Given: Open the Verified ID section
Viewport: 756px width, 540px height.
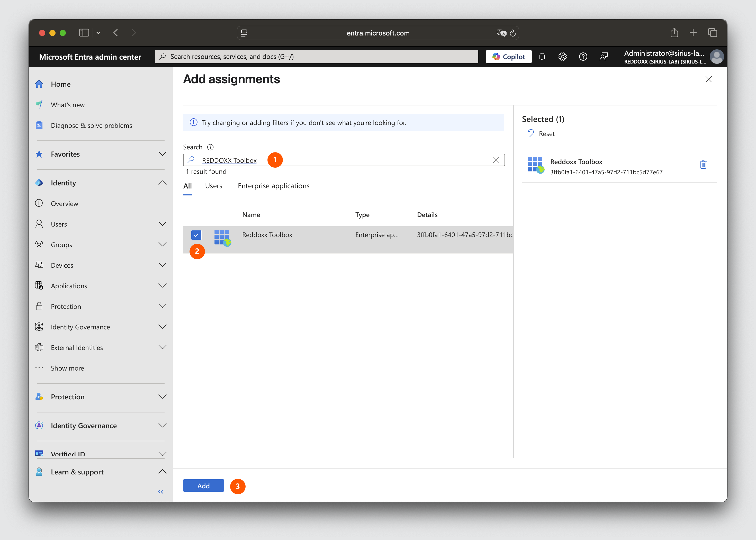Looking at the screenshot, I should click(x=101, y=453).
